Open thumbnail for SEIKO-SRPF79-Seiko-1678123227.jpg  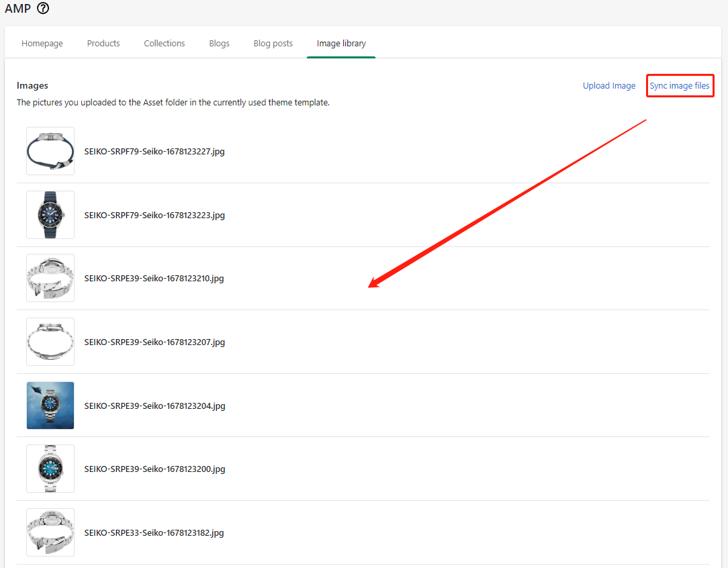click(x=50, y=151)
